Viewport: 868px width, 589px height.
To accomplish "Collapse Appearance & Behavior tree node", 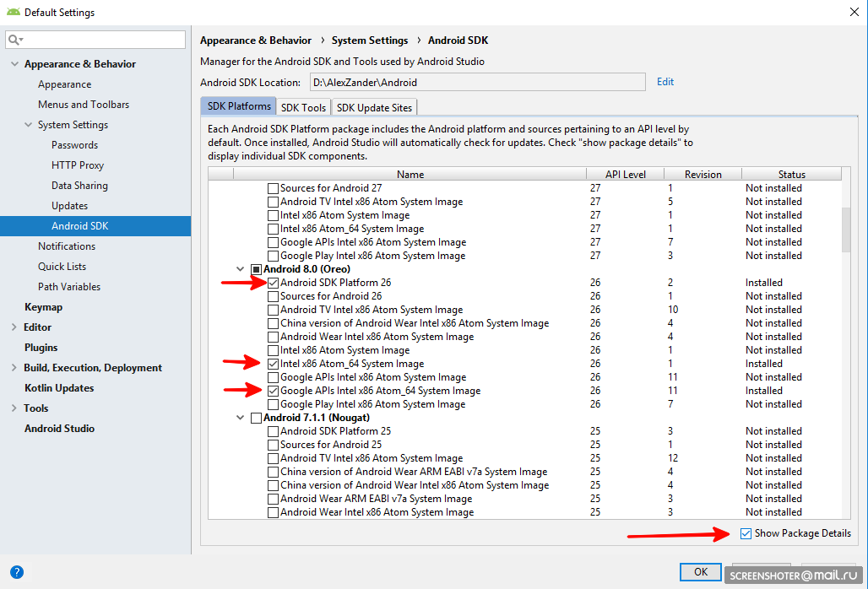I will click(14, 64).
